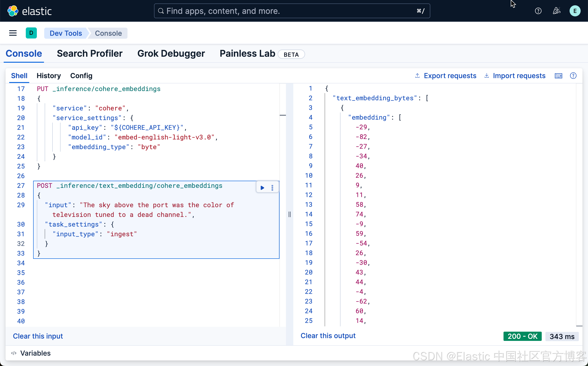
Task: Open the newsfeed celebration icon
Action: 556,11
